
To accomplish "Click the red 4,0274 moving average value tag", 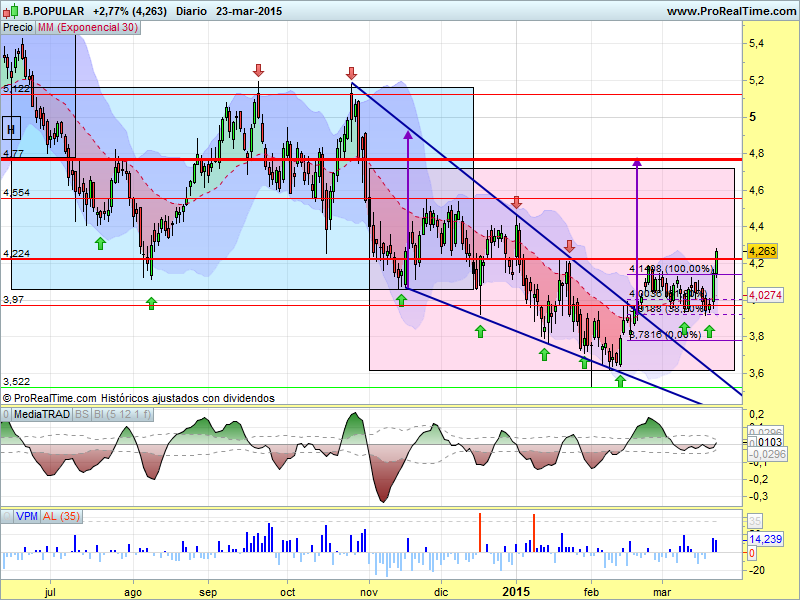I will point(765,295).
